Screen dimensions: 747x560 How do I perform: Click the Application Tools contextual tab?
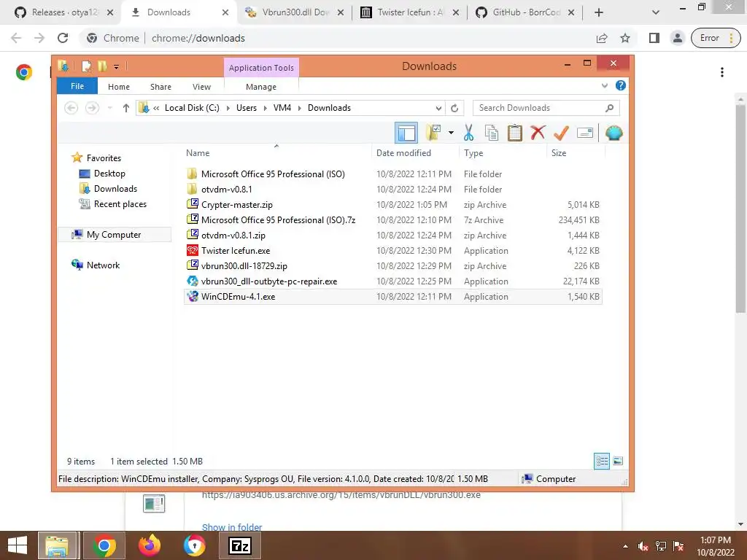262,68
